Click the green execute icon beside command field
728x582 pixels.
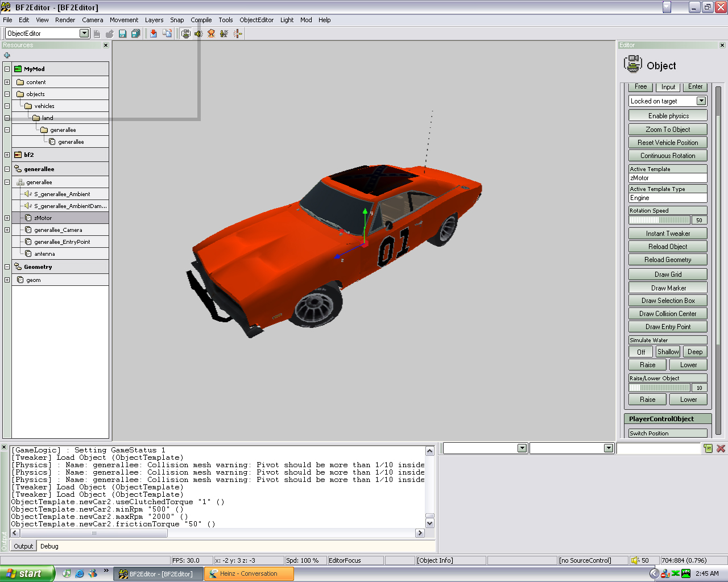point(708,448)
